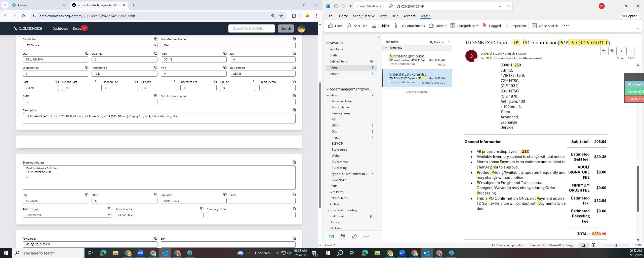The image size is (644, 258).
Task: Collapse ordermanagement@vcl... account tree
Action: (328, 89)
